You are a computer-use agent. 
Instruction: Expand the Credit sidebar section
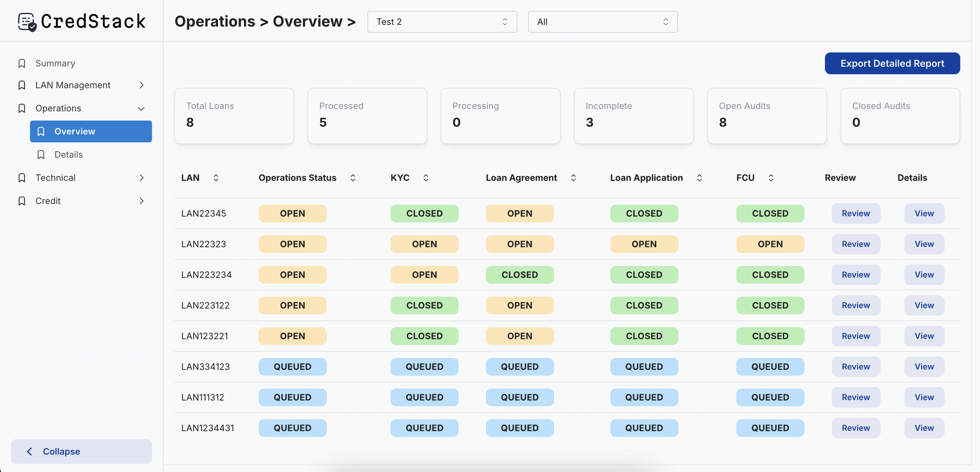coord(141,201)
